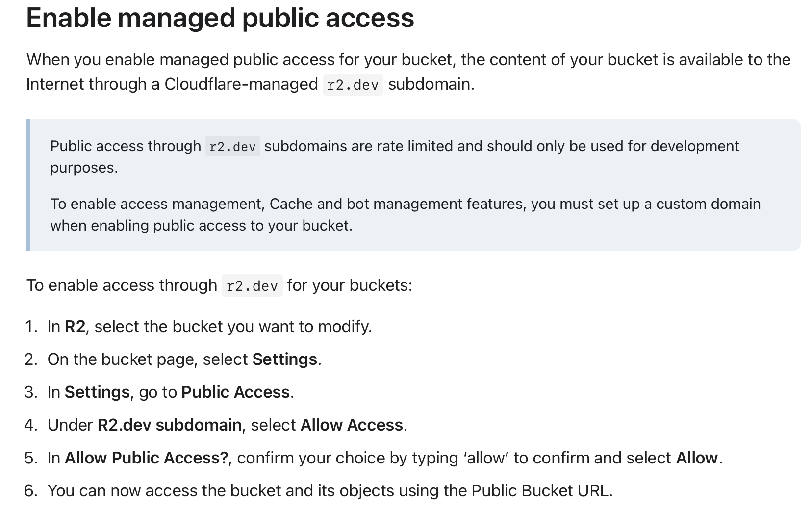Click "Cloudflare-managed" in the intro paragraph

click(241, 84)
